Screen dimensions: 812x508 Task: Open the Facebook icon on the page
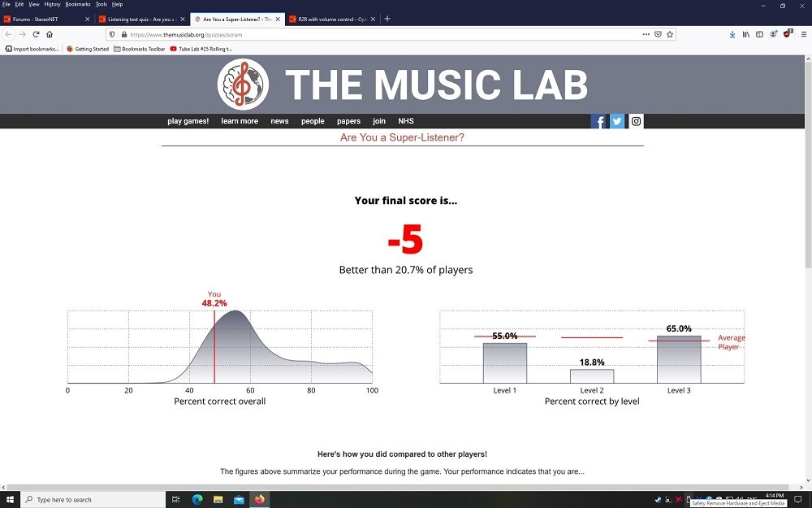click(598, 121)
